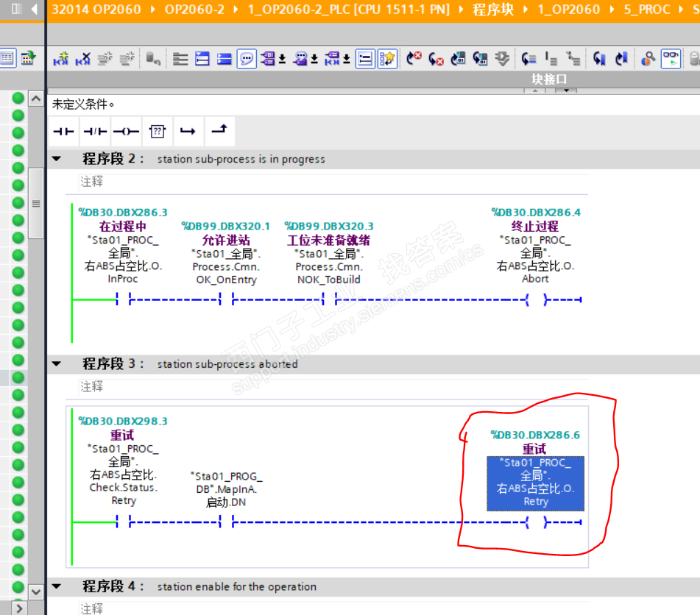Click the calendar with green arrow icon
The image size is (700, 615).
[x=28, y=58]
